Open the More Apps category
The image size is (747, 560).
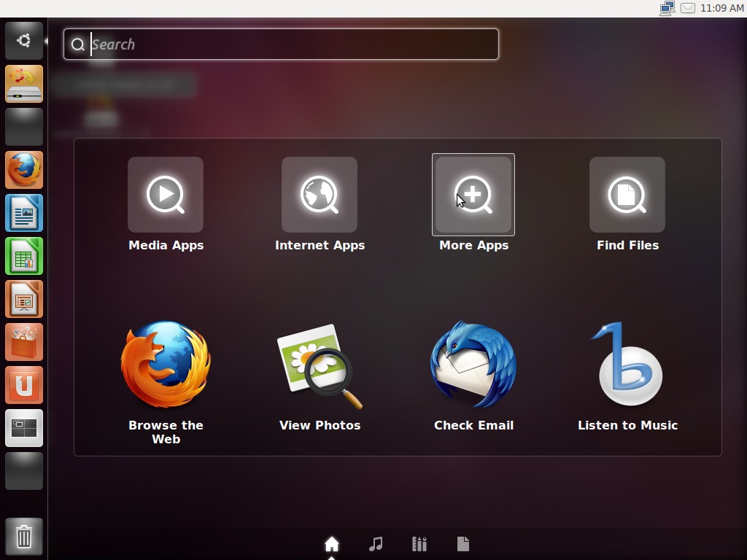pyautogui.click(x=473, y=195)
